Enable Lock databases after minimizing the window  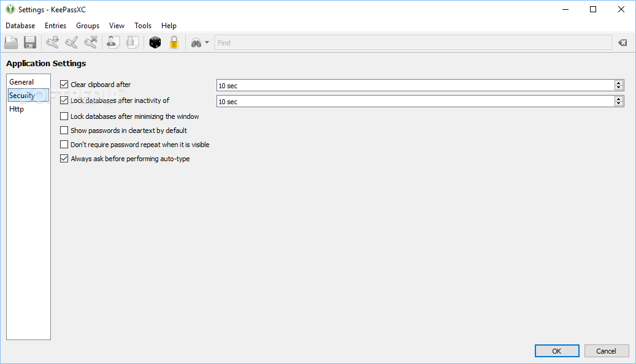(x=64, y=116)
